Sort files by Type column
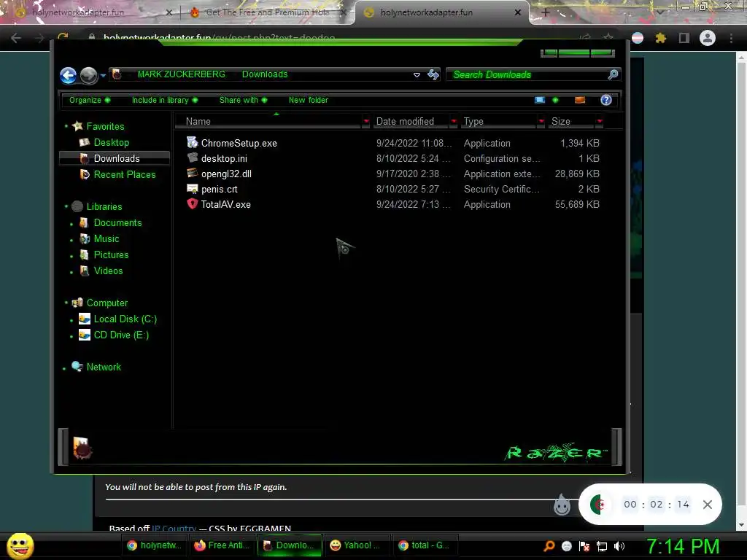 click(x=499, y=122)
